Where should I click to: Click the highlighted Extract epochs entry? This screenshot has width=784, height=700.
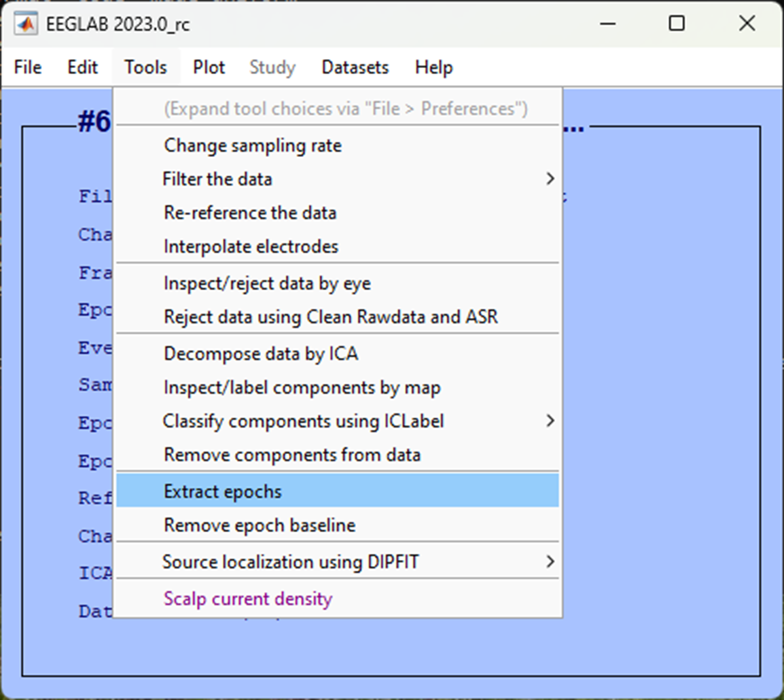pos(222,491)
